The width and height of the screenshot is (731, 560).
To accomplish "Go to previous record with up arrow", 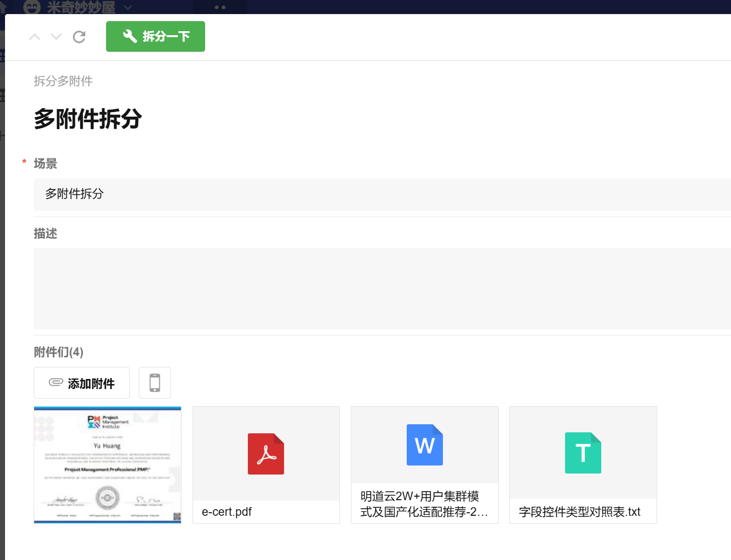I will [x=35, y=37].
